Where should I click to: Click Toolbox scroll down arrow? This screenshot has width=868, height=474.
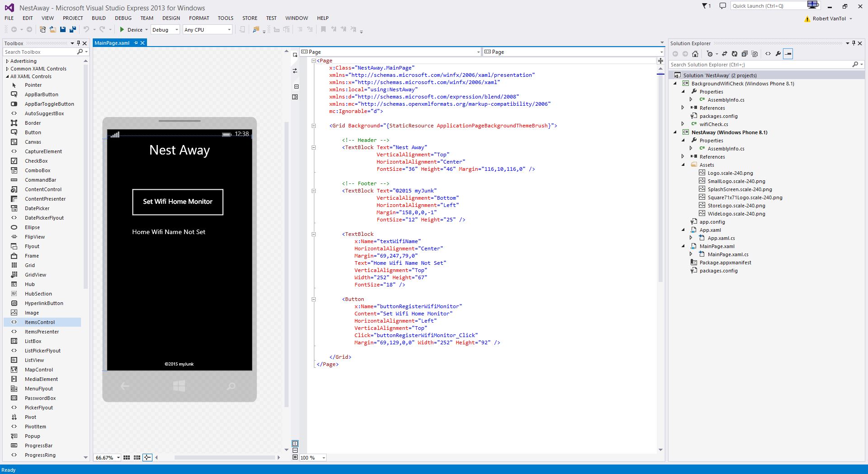click(85, 457)
